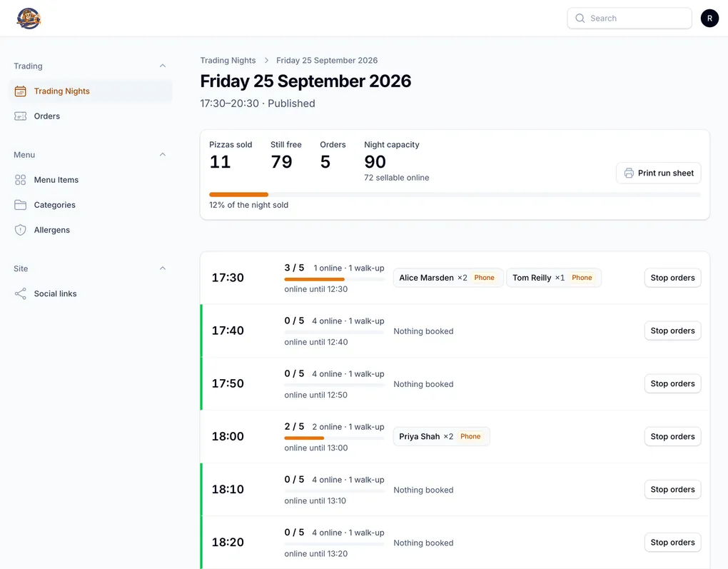The image size is (728, 569).
Task: Click the Friday 25 September 2026 breadcrumb
Action: click(x=327, y=61)
